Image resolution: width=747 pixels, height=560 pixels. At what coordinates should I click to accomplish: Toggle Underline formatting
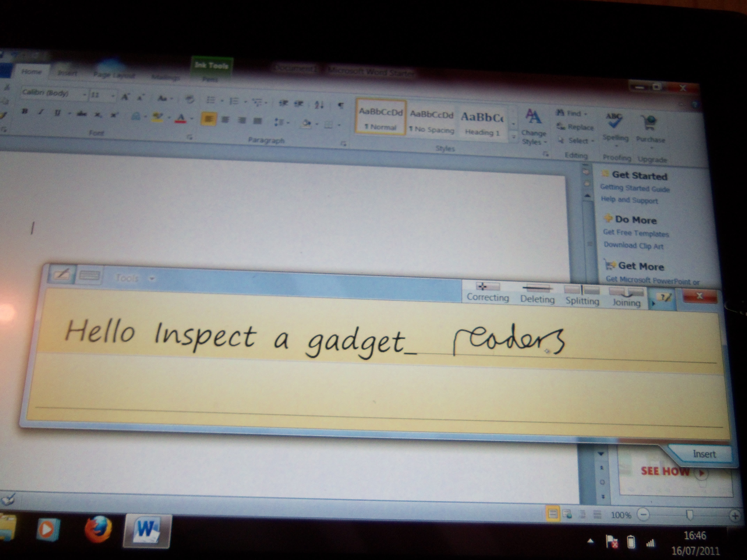(57, 113)
